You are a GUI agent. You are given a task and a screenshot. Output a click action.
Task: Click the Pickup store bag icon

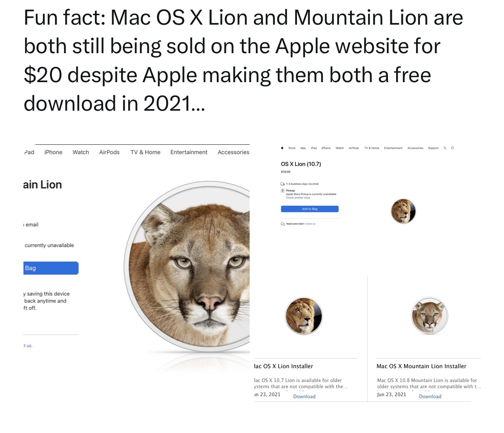coord(282,191)
